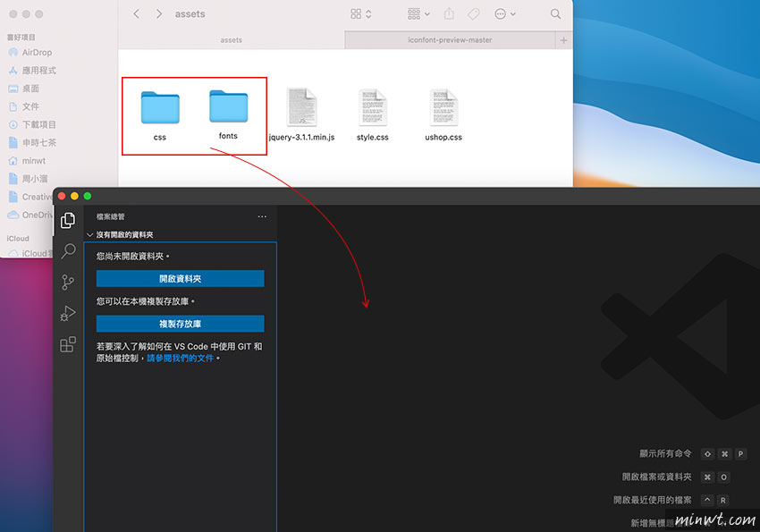This screenshot has height=532, width=760.
Task: Open 周小濡 in Finder sidebar
Action: pos(28,179)
